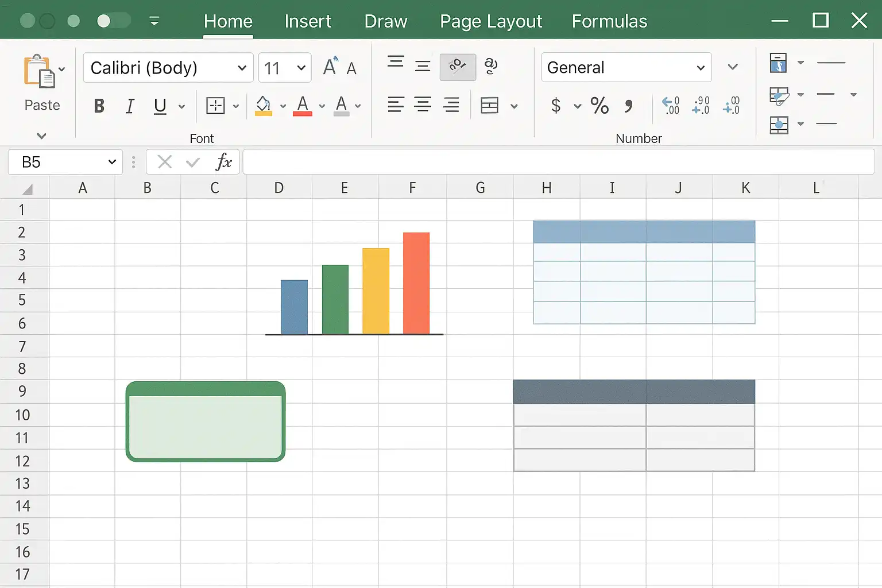The width and height of the screenshot is (882, 588).
Task: Increase font size with large A
Action: point(330,67)
